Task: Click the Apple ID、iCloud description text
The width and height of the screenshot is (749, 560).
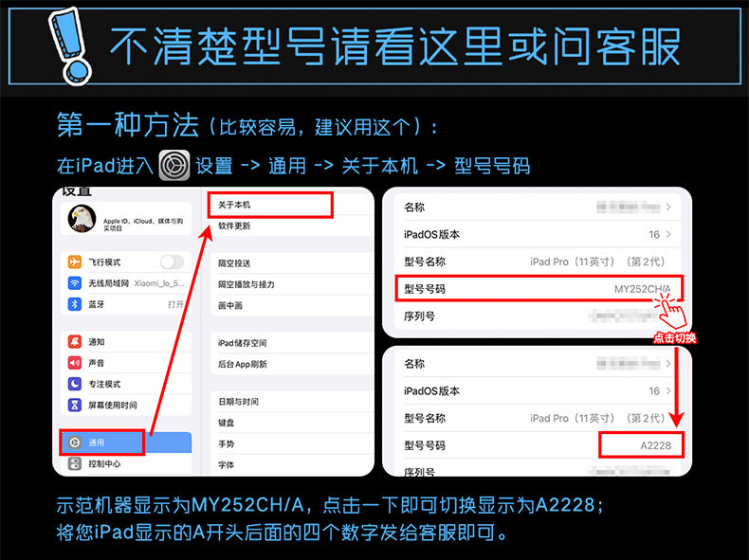Action: 143,225
